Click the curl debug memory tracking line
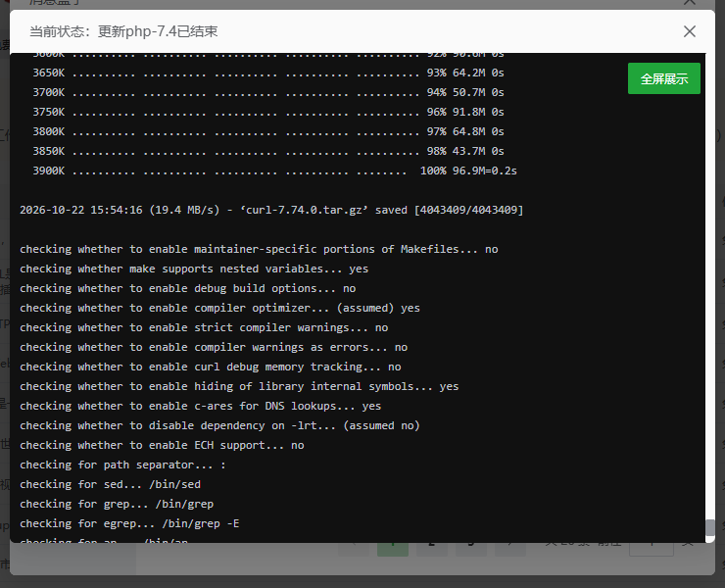Image resolution: width=725 pixels, height=588 pixels. (211, 367)
